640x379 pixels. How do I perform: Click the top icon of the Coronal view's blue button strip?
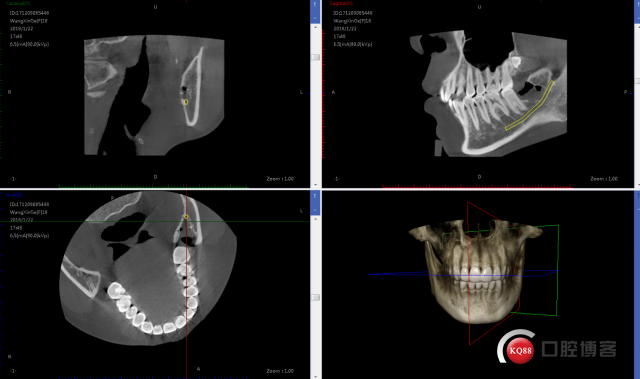315,5
